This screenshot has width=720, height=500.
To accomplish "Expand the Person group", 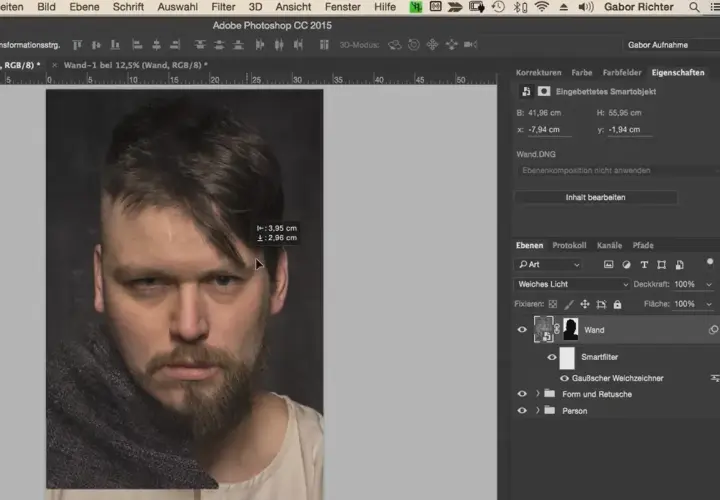I will coord(537,410).
